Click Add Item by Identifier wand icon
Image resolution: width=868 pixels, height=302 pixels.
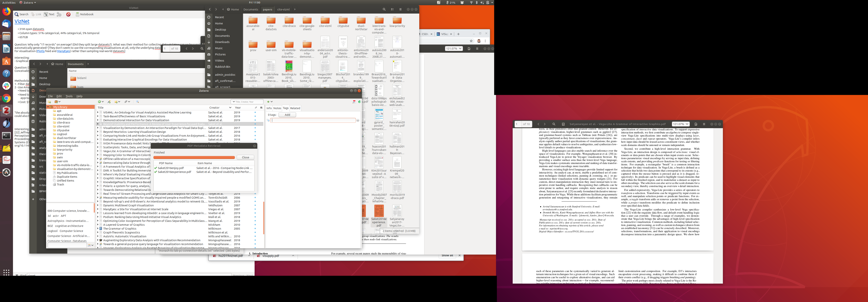(x=109, y=102)
